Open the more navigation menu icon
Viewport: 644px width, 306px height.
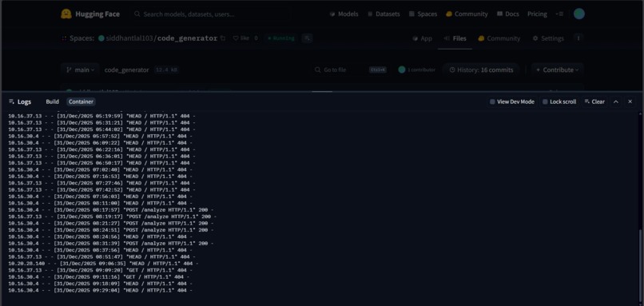pos(559,14)
